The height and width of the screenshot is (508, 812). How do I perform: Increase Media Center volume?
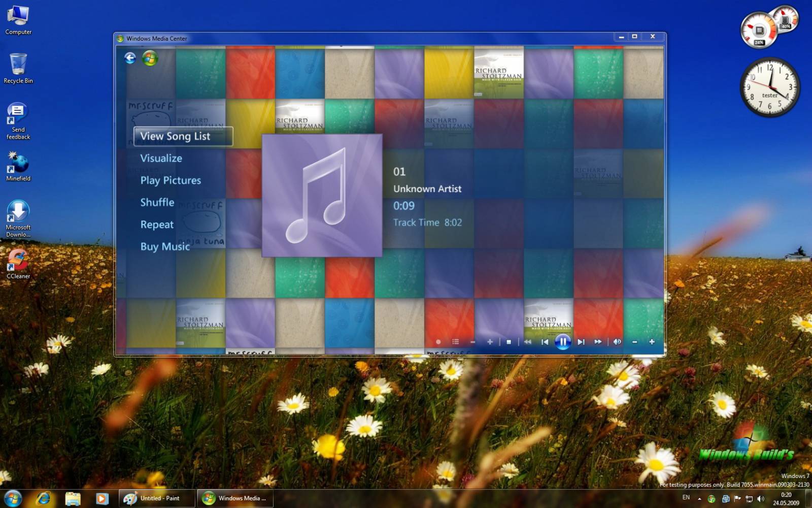(x=652, y=342)
